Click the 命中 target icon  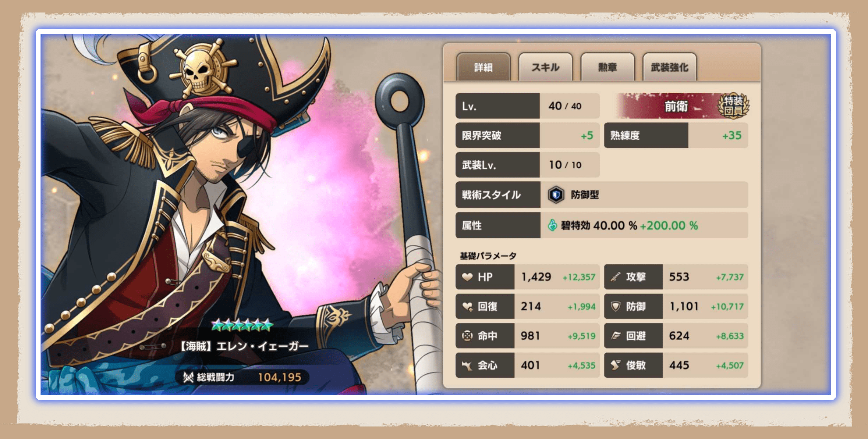467,336
